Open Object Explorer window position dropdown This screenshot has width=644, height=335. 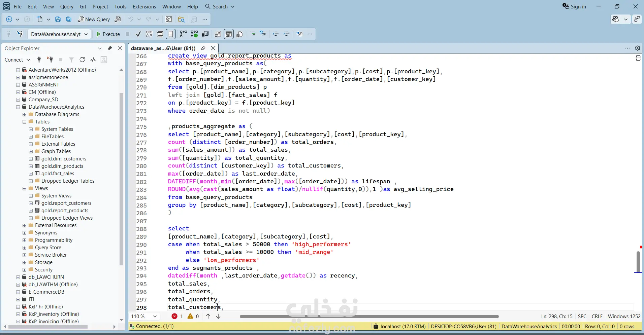[100, 48]
